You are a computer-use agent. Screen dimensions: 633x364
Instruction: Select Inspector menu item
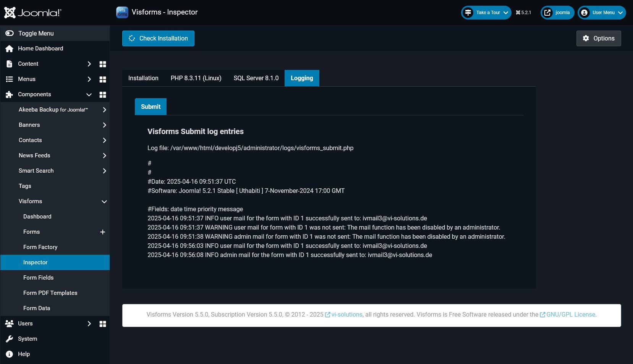coord(55,262)
